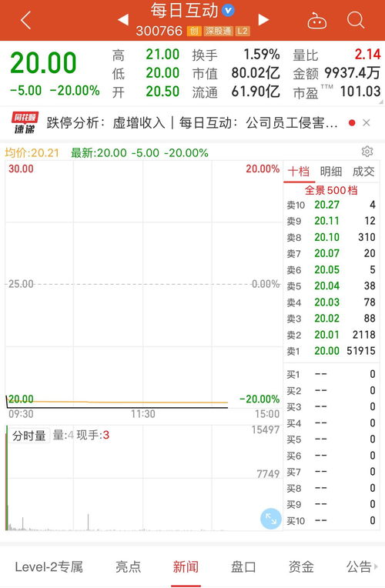
Task: Open stock search magnifier icon
Action: 356,19
